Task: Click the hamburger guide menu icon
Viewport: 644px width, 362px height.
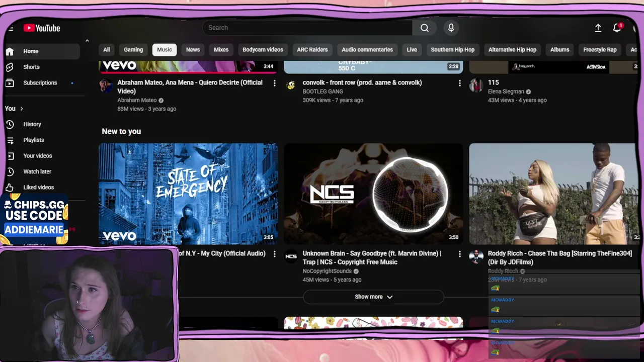Action: pyautogui.click(x=11, y=28)
